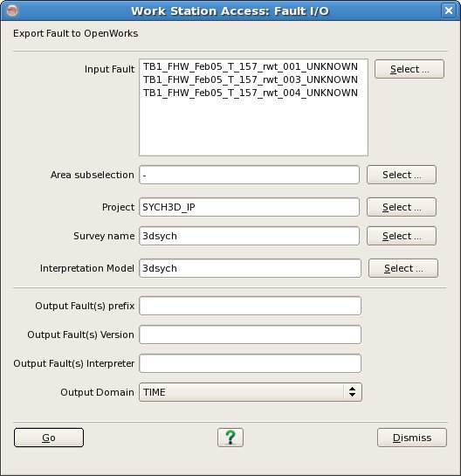The image size is (461, 476).
Task: Pick Interpretation Model via Select button
Action: click(x=403, y=268)
